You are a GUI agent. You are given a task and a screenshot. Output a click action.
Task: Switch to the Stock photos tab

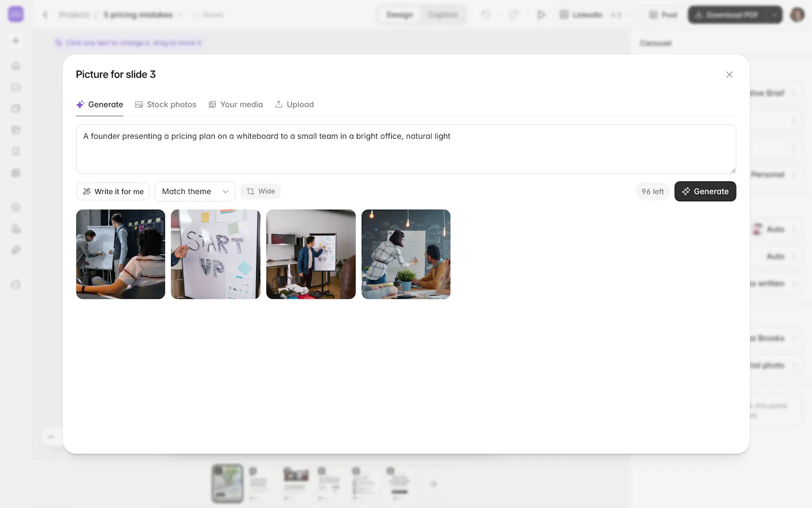165,104
